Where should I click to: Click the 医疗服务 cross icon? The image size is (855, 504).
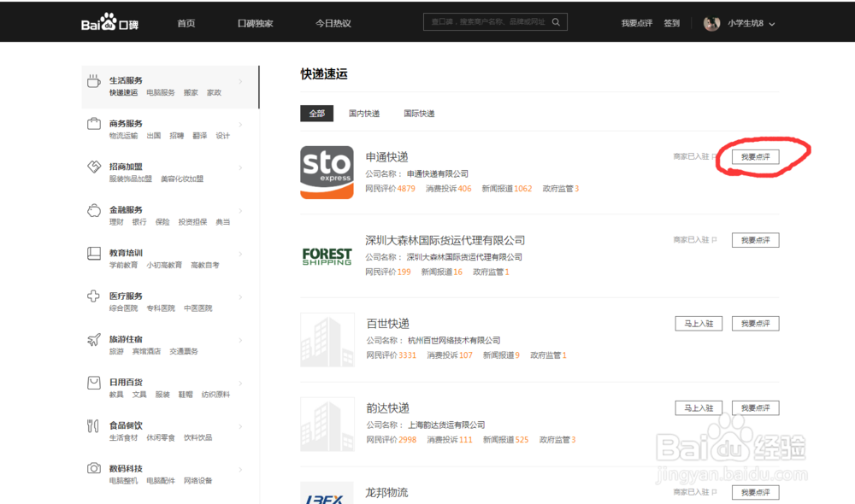pyautogui.click(x=94, y=296)
